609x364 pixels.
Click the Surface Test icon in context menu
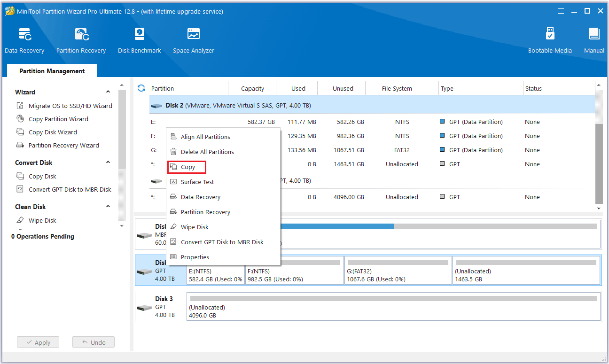173,182
